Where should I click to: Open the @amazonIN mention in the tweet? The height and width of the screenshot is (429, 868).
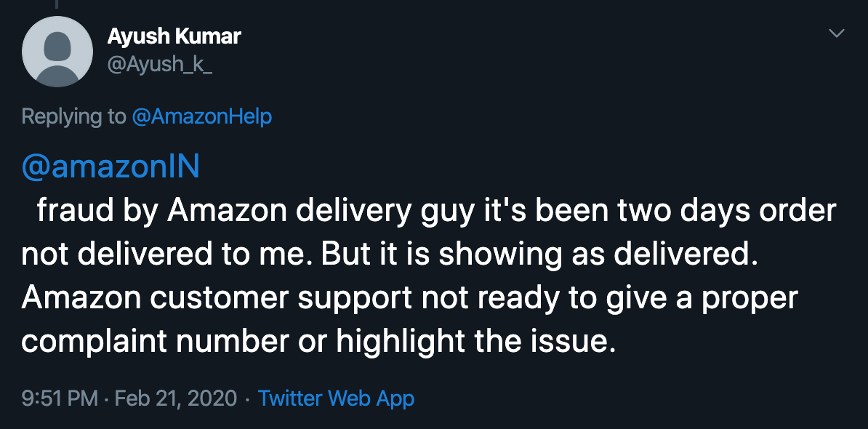pyautogui.click(x=109, y=166)
